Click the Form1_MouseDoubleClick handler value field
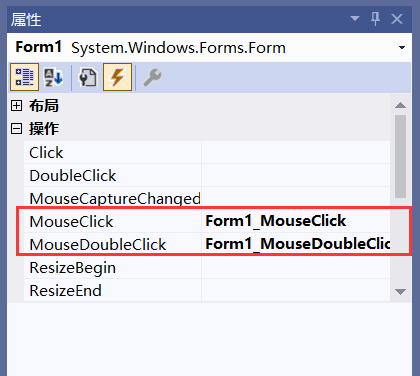This screenshot has height=376, width=420. pyautogui.click(x=296, y=244)
